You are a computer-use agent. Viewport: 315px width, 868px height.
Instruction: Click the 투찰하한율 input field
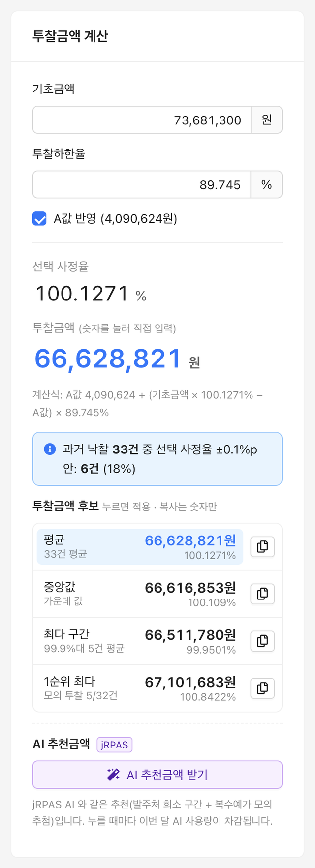pos(142,184)
